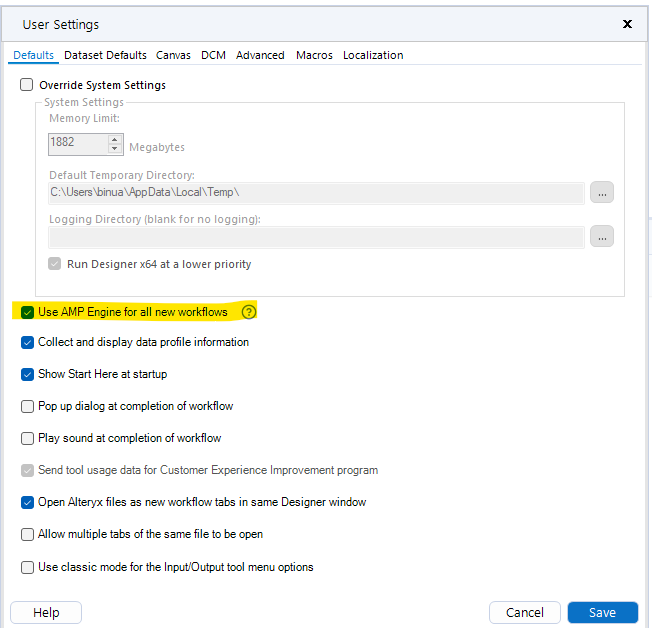
Task: Enable Override System Settings checkbox
Action: click(27, 85)
